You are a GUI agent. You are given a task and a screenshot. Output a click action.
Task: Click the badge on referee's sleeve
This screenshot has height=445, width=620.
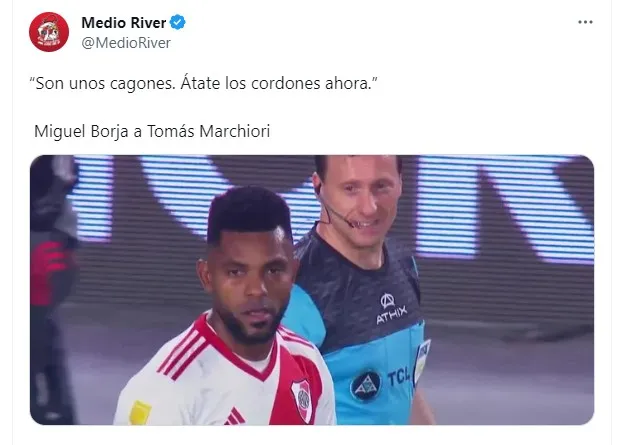click(421, 361)
